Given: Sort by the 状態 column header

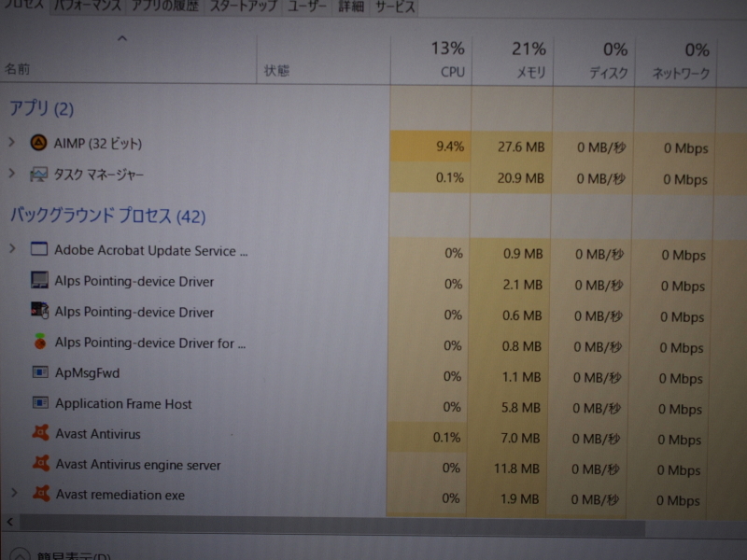Looking at the screenshot, I should coord(323,61).
